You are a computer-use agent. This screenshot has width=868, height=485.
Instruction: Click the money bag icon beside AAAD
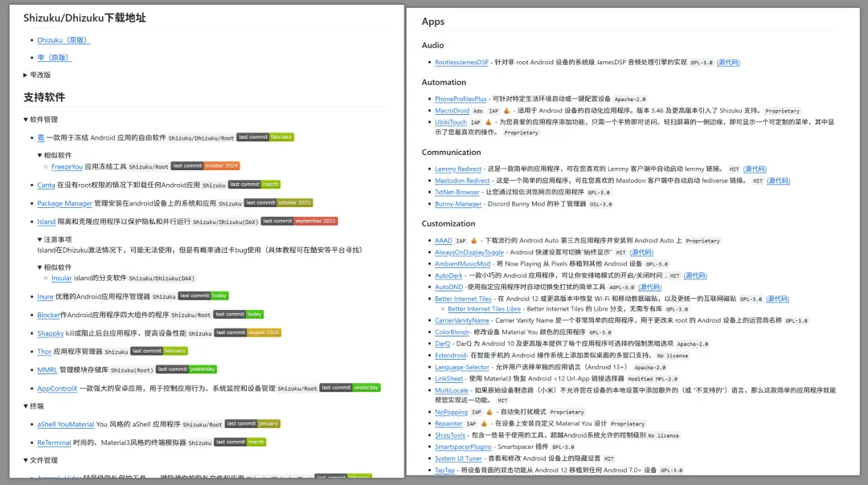(x=473, y=241)
